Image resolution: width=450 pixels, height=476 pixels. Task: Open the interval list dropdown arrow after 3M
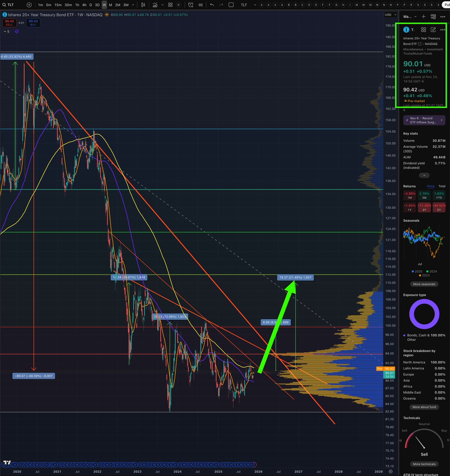(x=133, y=5)
